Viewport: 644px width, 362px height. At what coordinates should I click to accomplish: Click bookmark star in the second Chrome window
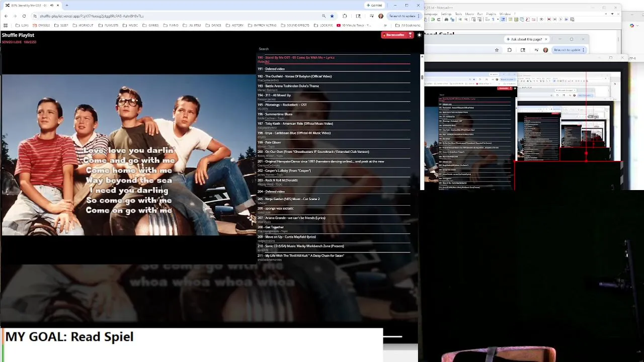(497, 50)
